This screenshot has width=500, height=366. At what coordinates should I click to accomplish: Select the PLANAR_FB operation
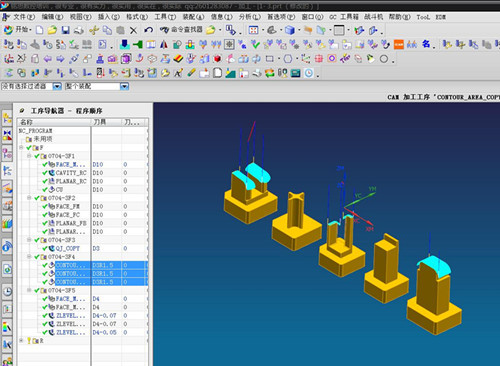pyautogui.click(x=71, y=223)
